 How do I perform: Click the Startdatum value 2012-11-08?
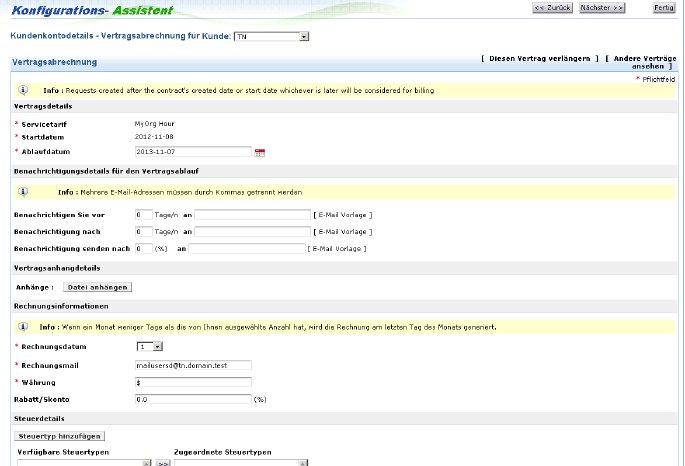pyautogui.click(x=154, y=137)
